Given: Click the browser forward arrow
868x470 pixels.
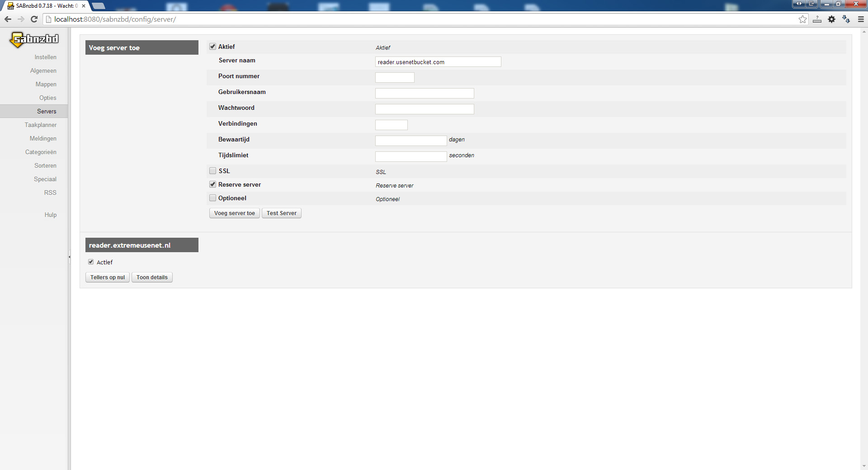Looking at the screenshot, I should click(21, 19).
